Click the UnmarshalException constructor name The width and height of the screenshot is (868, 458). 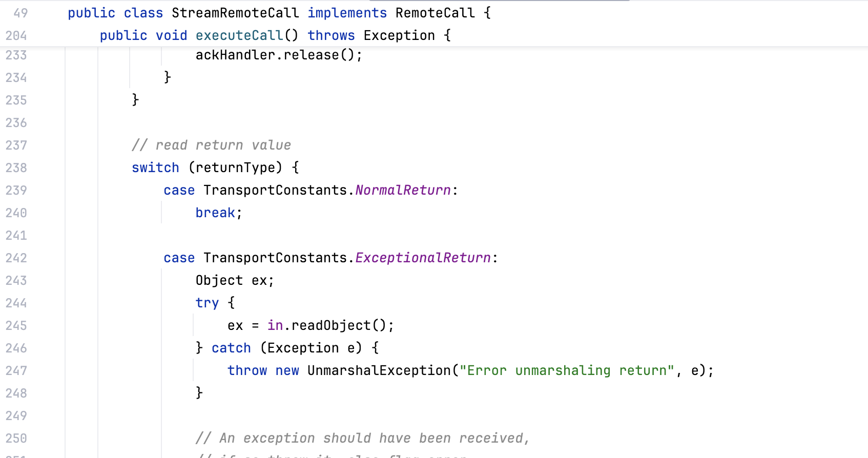pos(379,370)
